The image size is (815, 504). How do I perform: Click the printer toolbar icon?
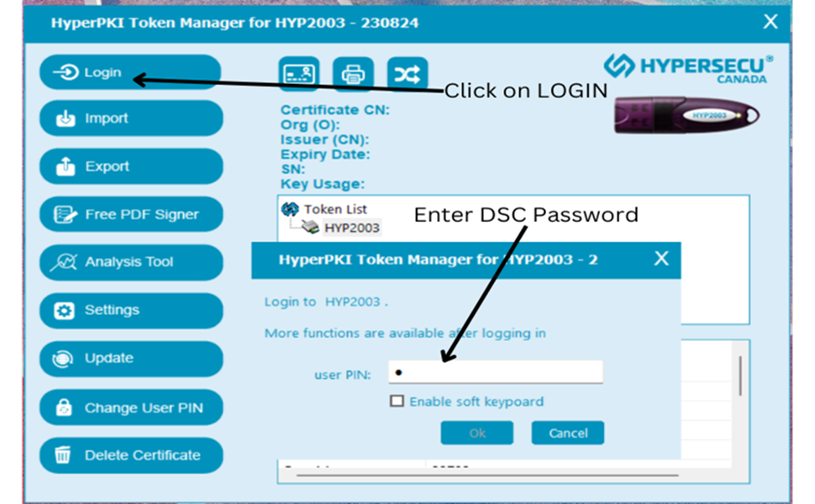(353, 74)
